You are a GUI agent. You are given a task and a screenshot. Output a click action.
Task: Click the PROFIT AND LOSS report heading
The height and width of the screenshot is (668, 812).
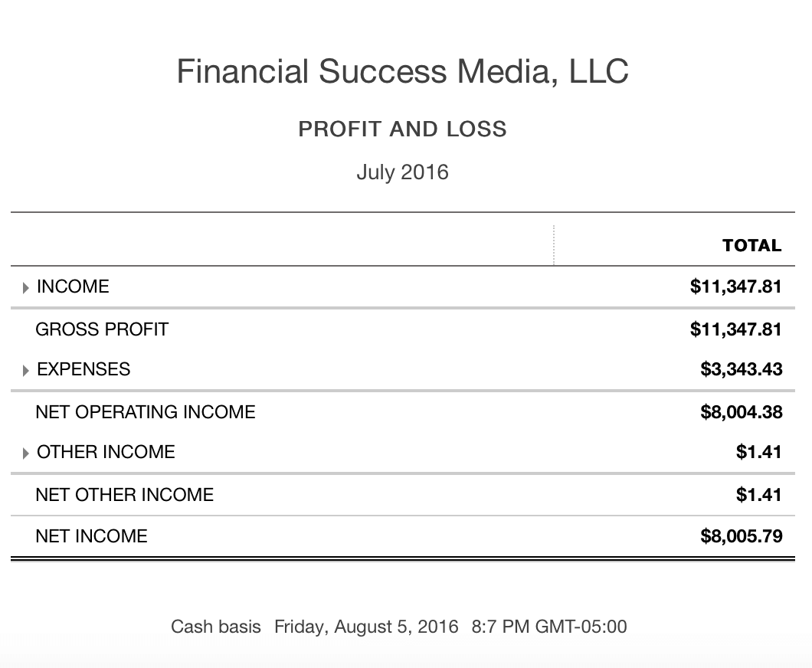402,129
